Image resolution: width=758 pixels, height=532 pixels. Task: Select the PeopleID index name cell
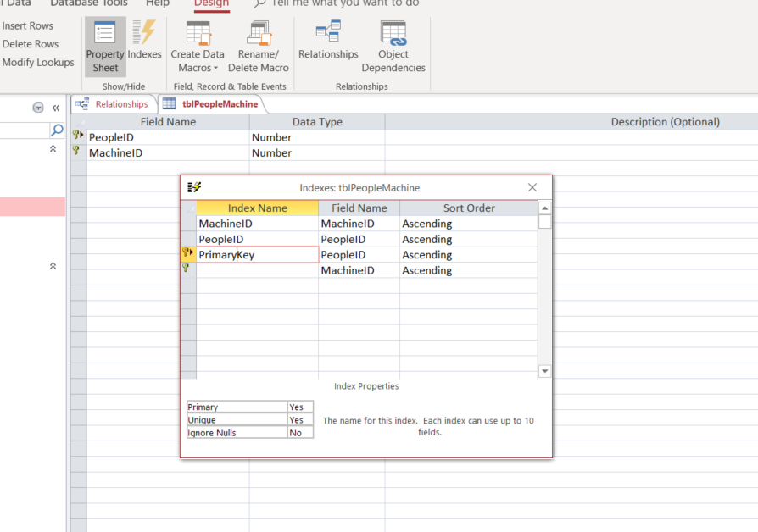(x=257, y=239)
